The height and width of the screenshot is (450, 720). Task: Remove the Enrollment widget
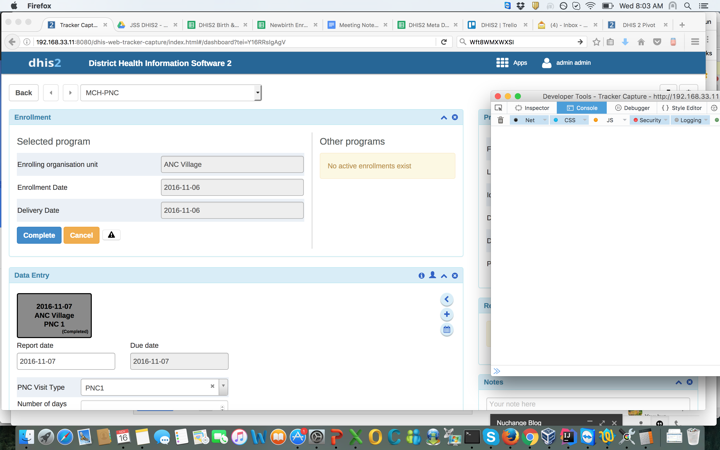click(x=455, y=118)
